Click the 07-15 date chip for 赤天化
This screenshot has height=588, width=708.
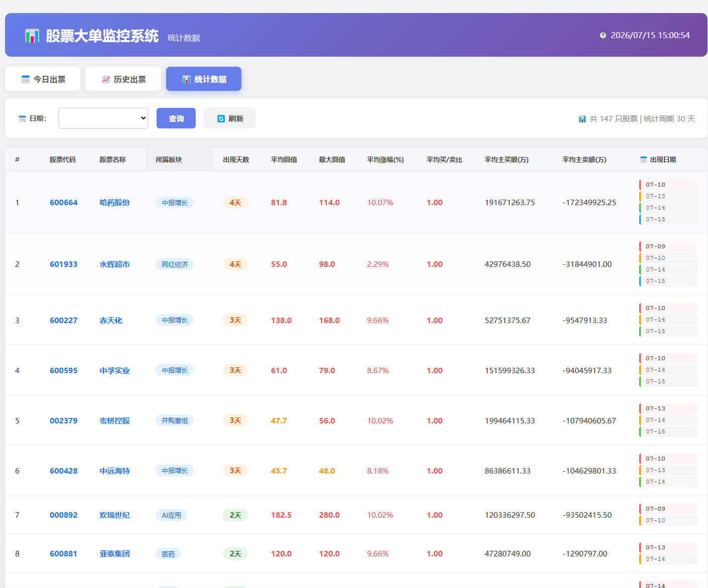coord(668,331)
